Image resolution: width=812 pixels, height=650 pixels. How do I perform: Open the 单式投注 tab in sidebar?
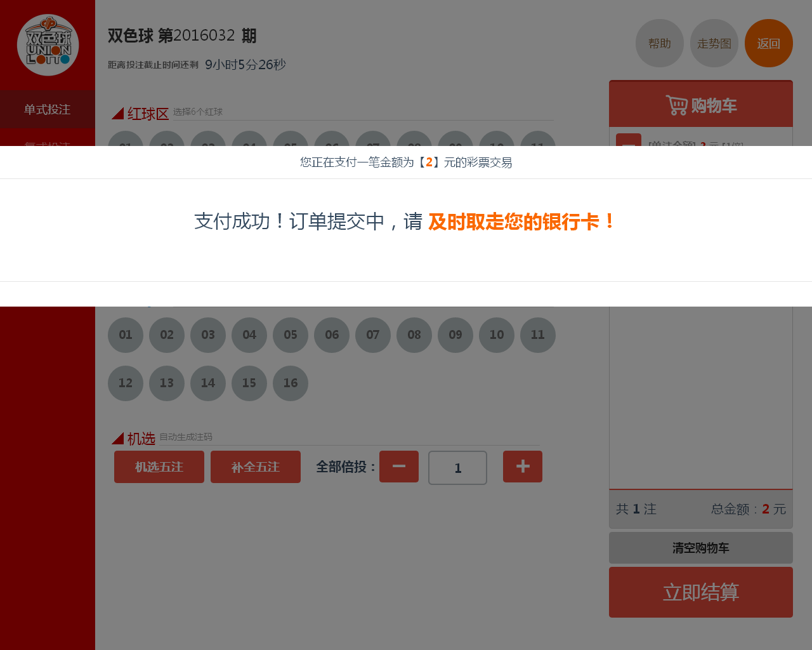click(x=48, y=109)
